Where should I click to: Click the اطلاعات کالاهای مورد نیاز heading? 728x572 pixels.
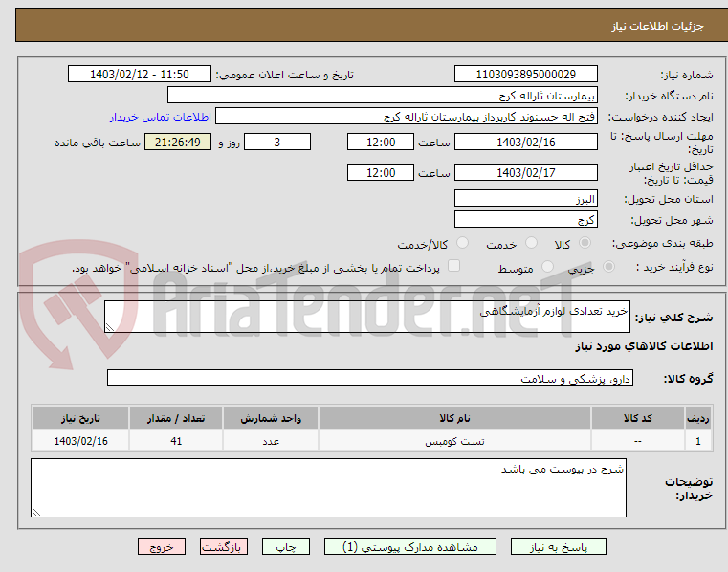[644, 346]
